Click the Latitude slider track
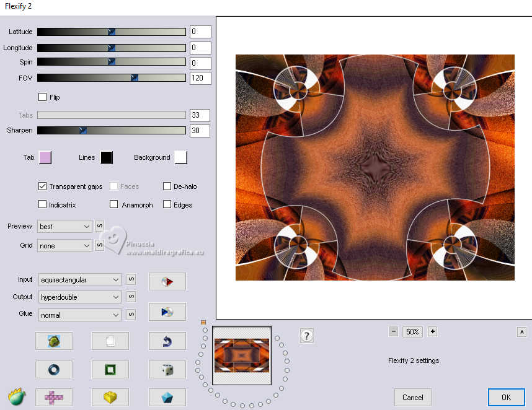The width and height of the screenshot is (532, 410). [111, 32]
